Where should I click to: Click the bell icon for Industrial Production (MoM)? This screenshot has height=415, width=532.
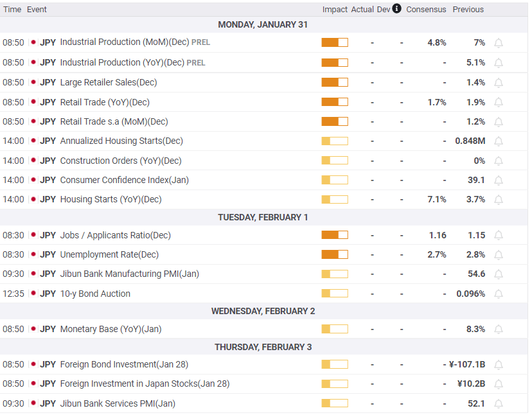[499, 43]
